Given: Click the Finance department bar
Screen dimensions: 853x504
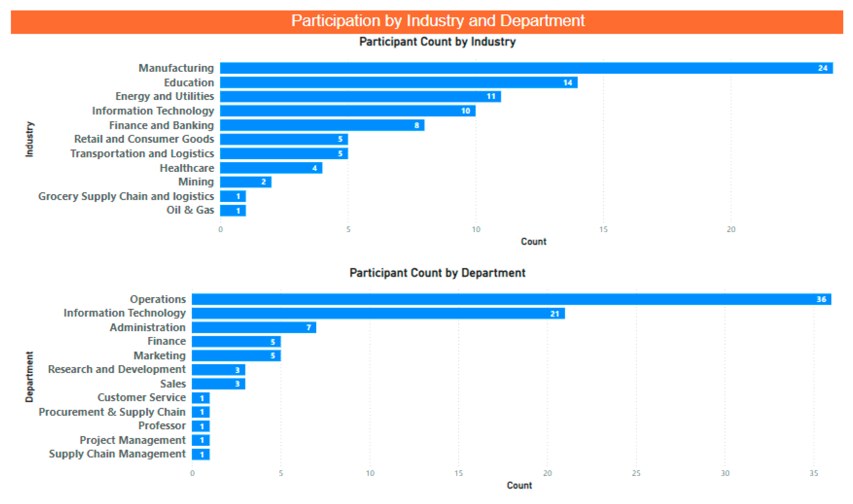Looking at the screenshot, I should point(236,342).
